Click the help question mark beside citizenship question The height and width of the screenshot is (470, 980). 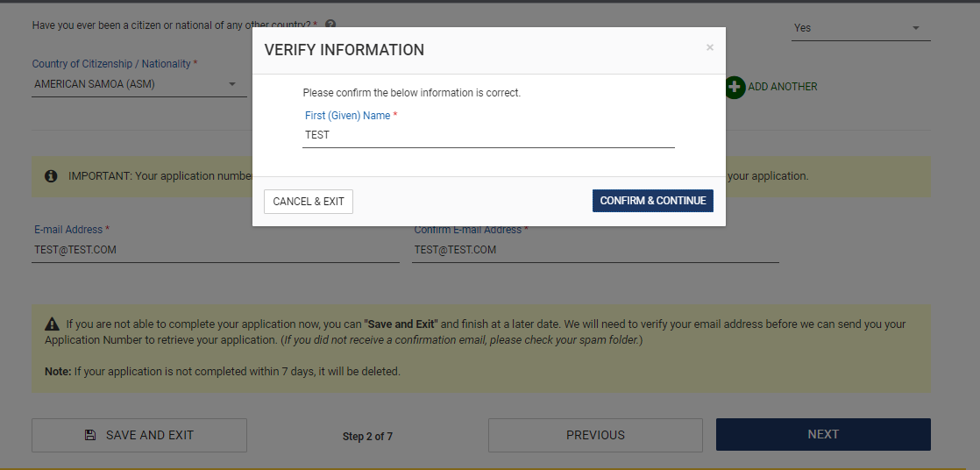330,25
